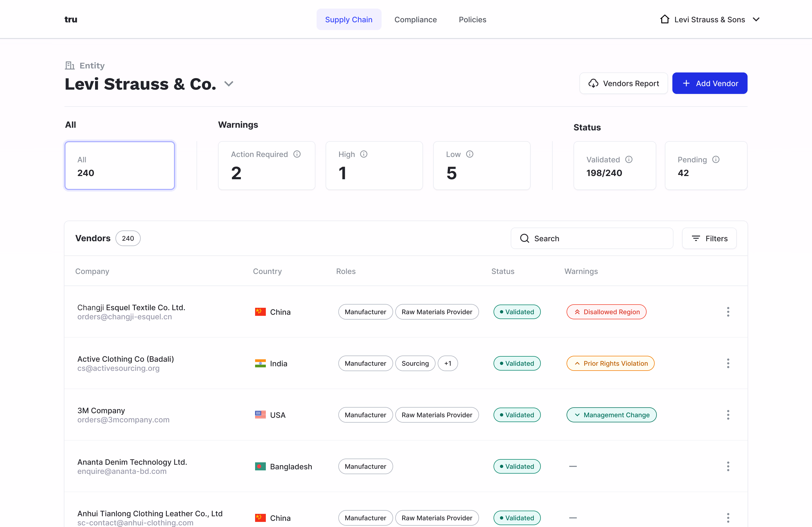Image resolution: width=812 pixels, height=527 pixels.
Task: Open the info tooltip on Validated status
Action: click(629, 159)
